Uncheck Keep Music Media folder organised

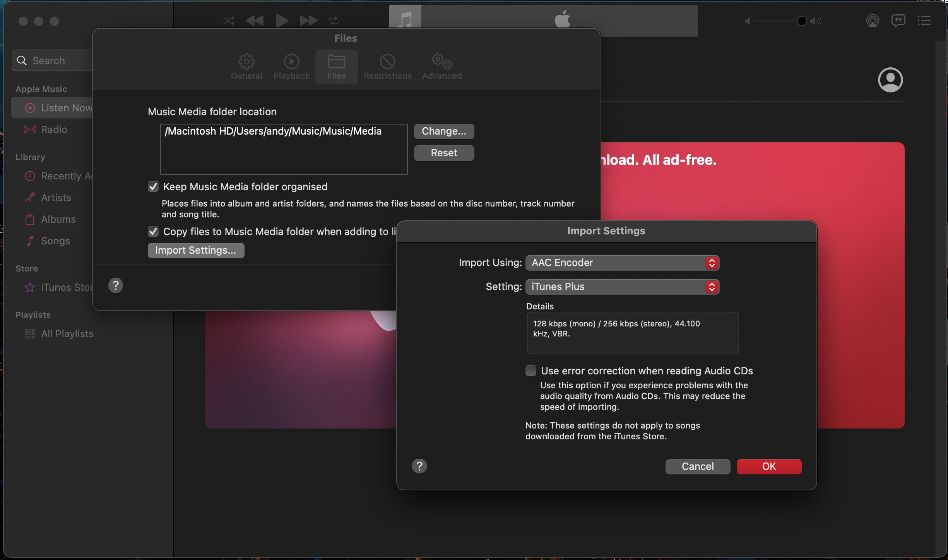click(x=153, y=186)
